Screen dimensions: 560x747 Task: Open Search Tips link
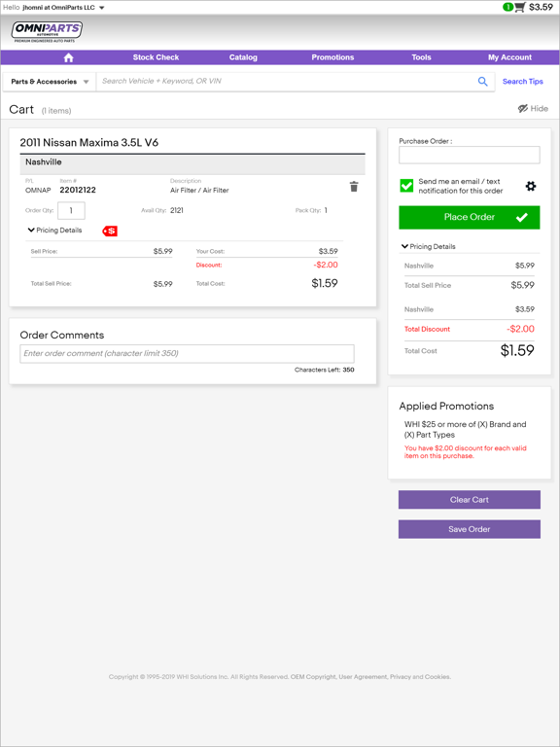[x=522, y=82]
